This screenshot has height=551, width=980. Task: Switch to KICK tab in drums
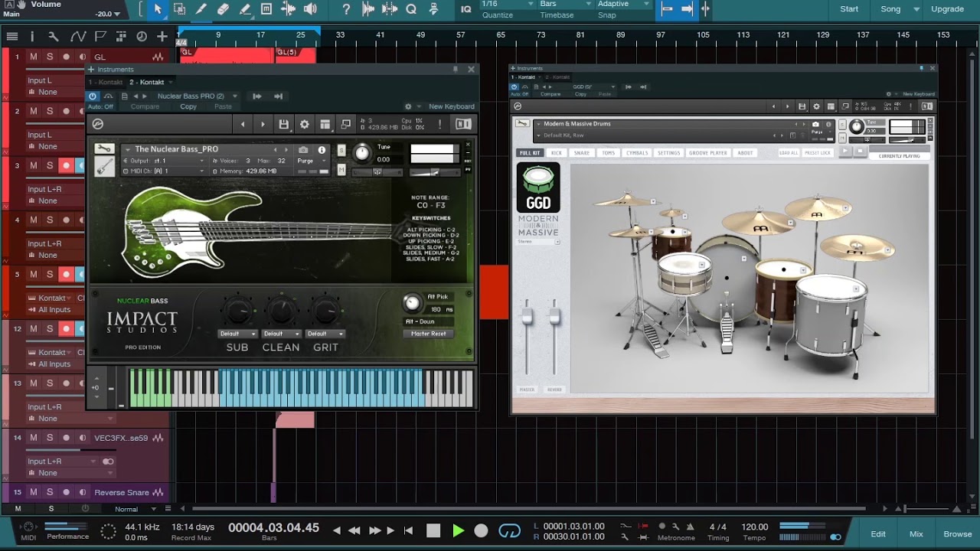[x=557, y=153]
